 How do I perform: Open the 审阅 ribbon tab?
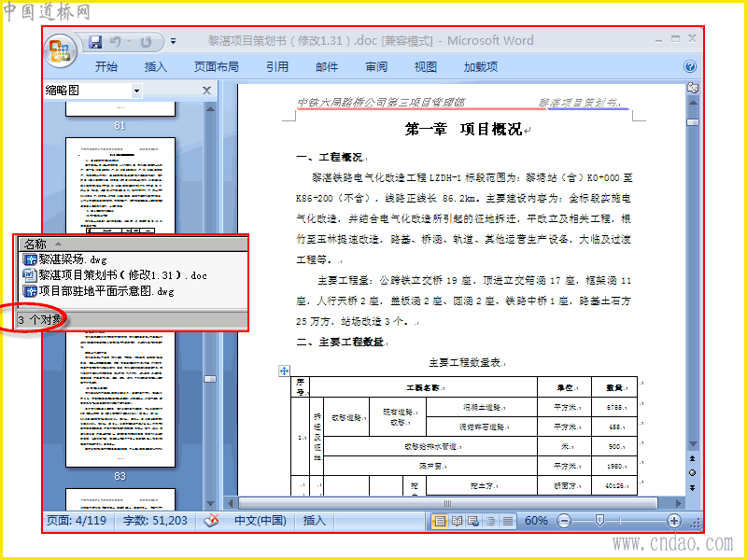[x=376, y=66]
